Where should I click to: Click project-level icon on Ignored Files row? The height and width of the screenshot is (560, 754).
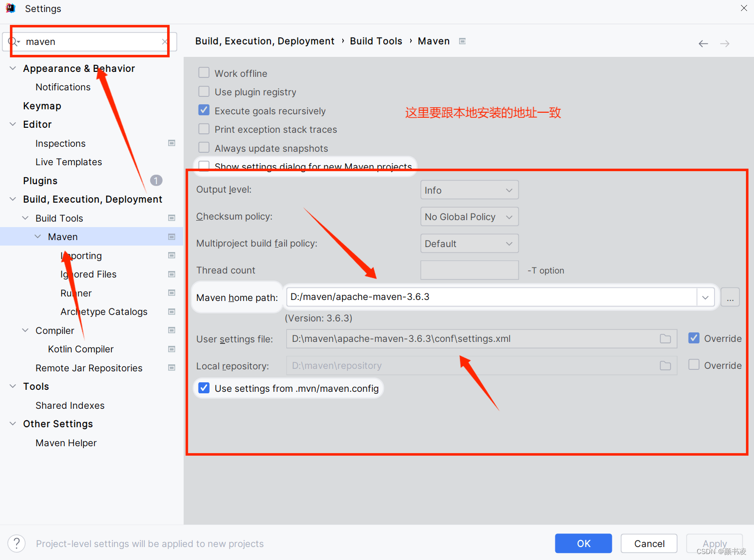(172, 274)
